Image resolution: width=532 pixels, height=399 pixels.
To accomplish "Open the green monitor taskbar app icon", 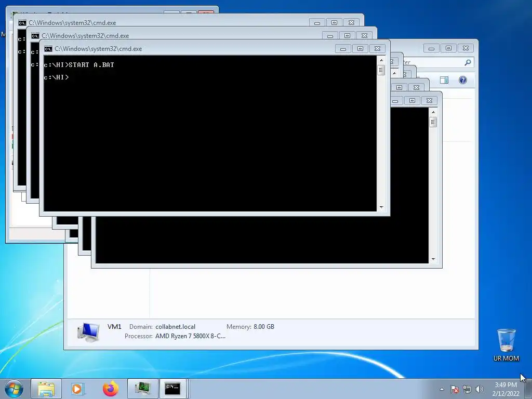I will coord(143,389).
